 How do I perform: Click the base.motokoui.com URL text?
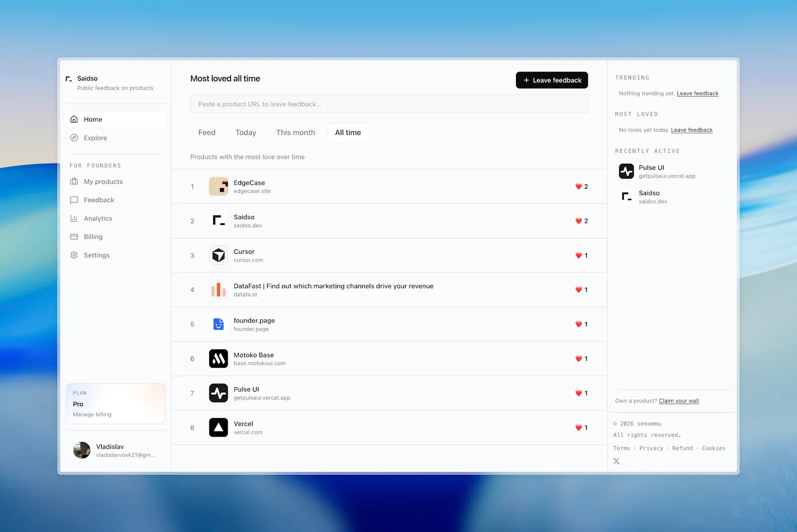pyautogui.click(x=260, y=364)
